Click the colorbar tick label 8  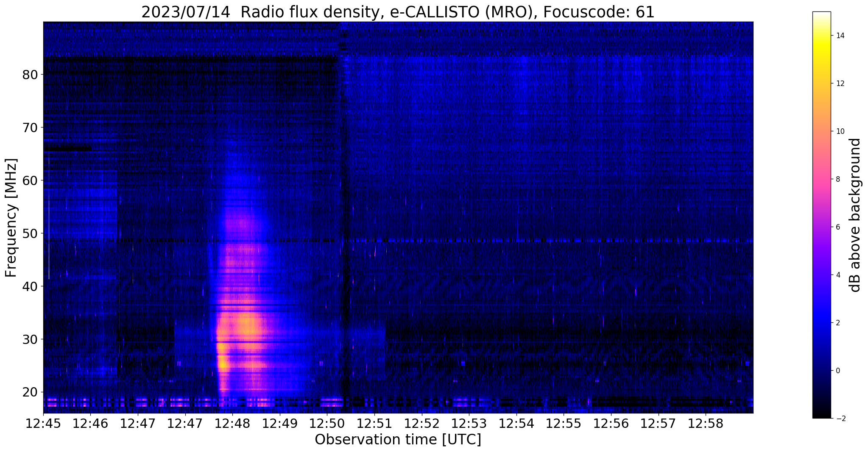tap(837, 179)
